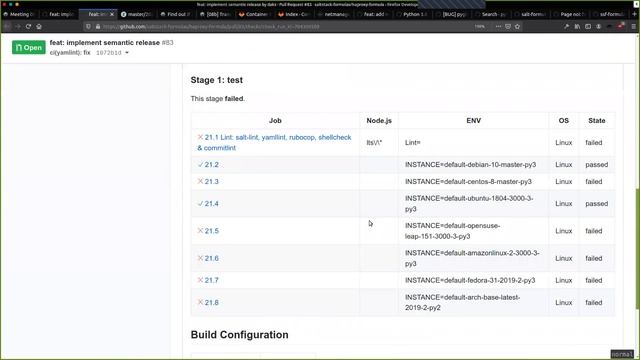
Task: Open the Firefox hamburger menu
Action: coord(633,27)
